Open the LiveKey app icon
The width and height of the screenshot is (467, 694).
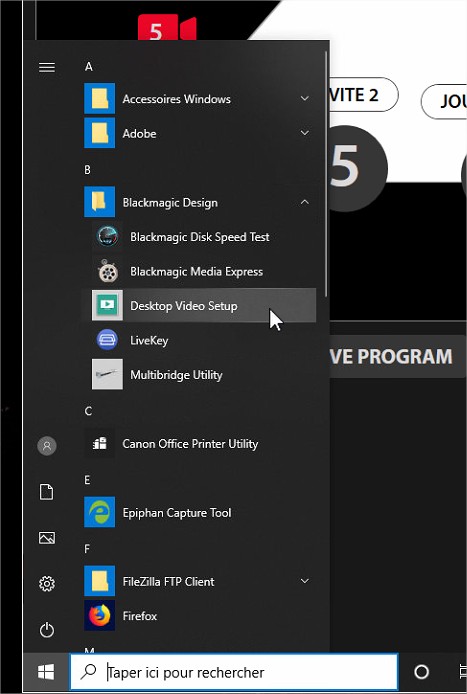107,340
